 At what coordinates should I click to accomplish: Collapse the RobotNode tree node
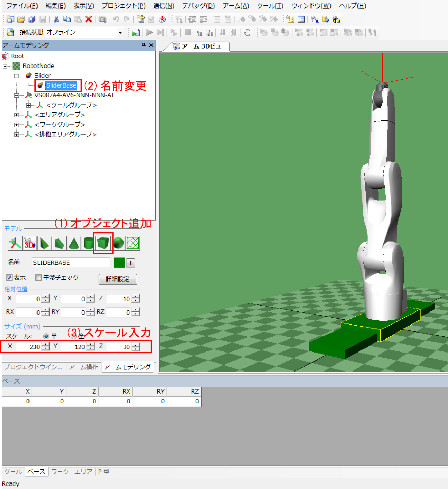(5, 66)
